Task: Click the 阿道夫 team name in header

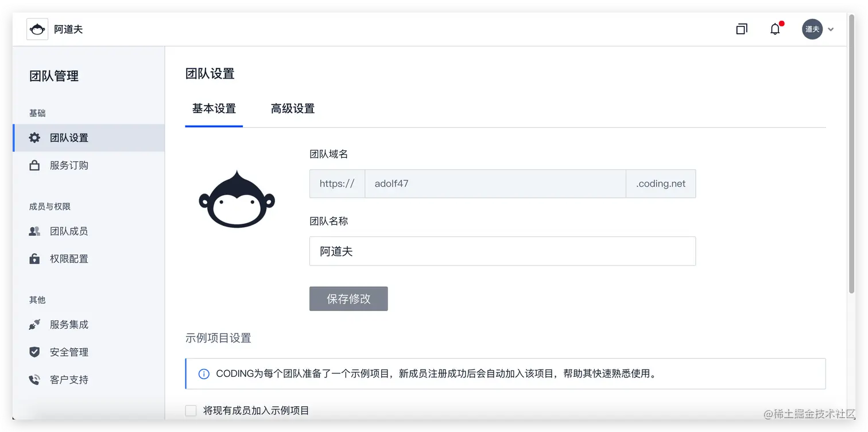Action: [68, 29]
